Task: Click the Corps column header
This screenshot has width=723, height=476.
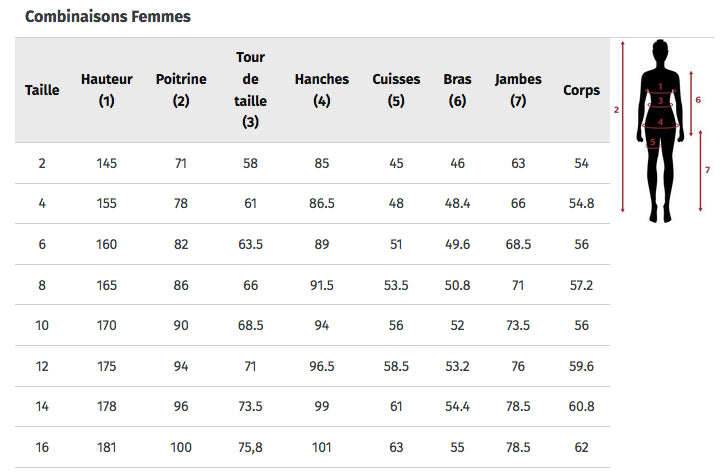Action: coord(581,90)
